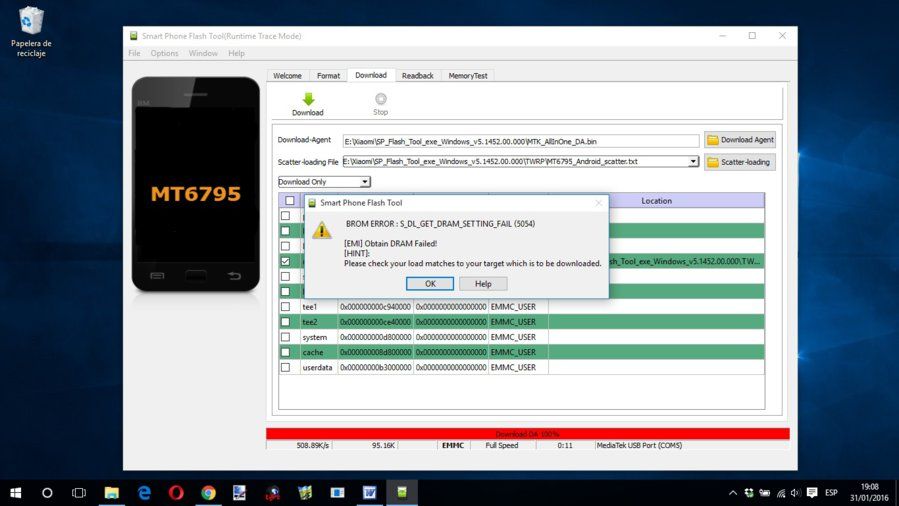The height and width of the screenshot is (506, 899).
Task: Open the Download Only mode dropdown
Action: (x=325, y=182)
